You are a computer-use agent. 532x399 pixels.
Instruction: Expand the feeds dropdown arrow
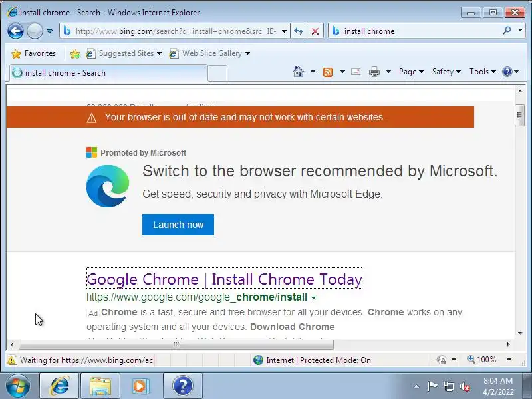point(342,72)
